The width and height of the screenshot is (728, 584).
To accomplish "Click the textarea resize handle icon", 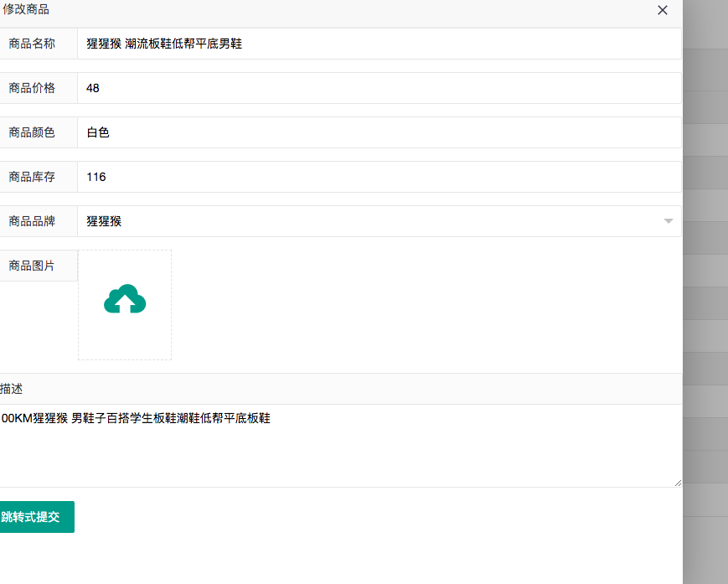I will (677, 481).
